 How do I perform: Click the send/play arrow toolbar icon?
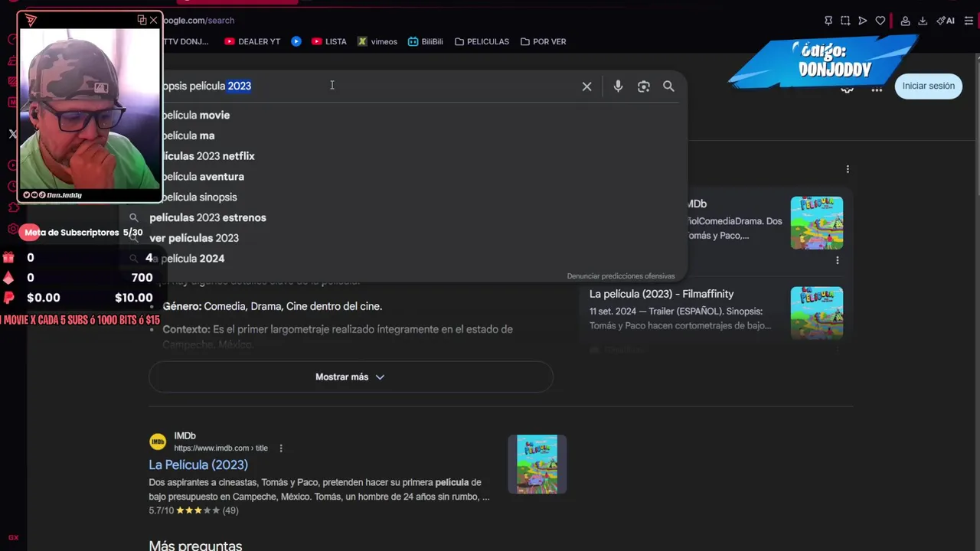point(863,21)
